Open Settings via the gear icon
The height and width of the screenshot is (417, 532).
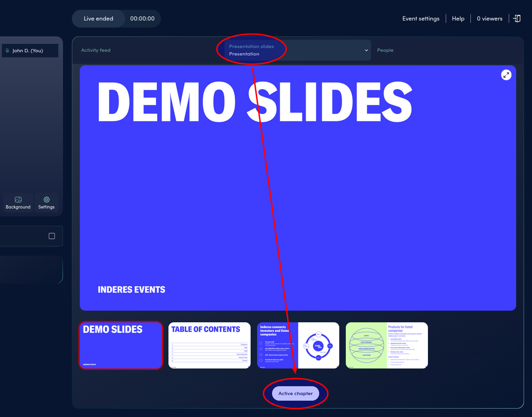pos(46,202)
